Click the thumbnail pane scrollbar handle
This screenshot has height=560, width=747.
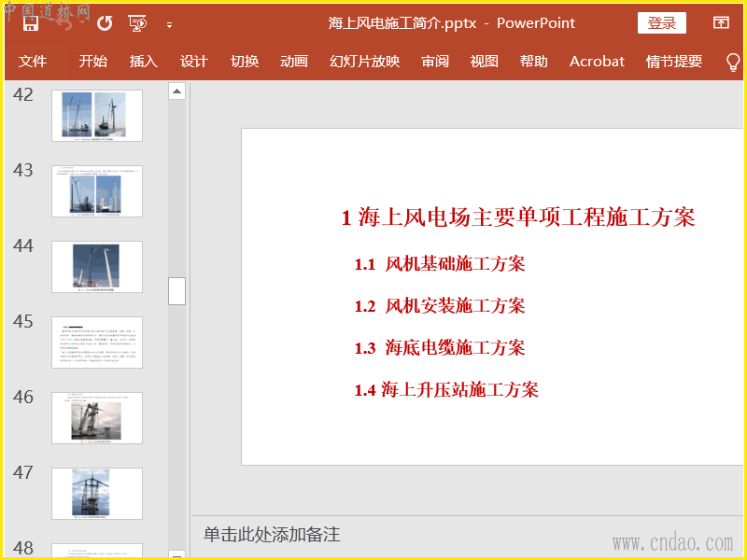pos(176,291)
